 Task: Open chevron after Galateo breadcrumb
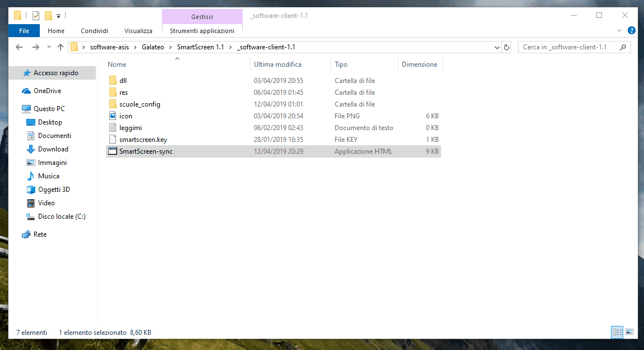[x=170, y=47]
